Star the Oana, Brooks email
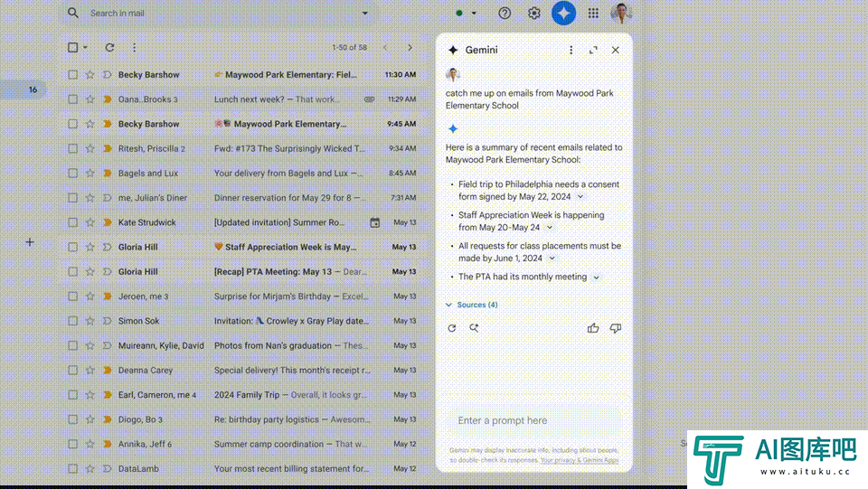 tap(90, 99)
